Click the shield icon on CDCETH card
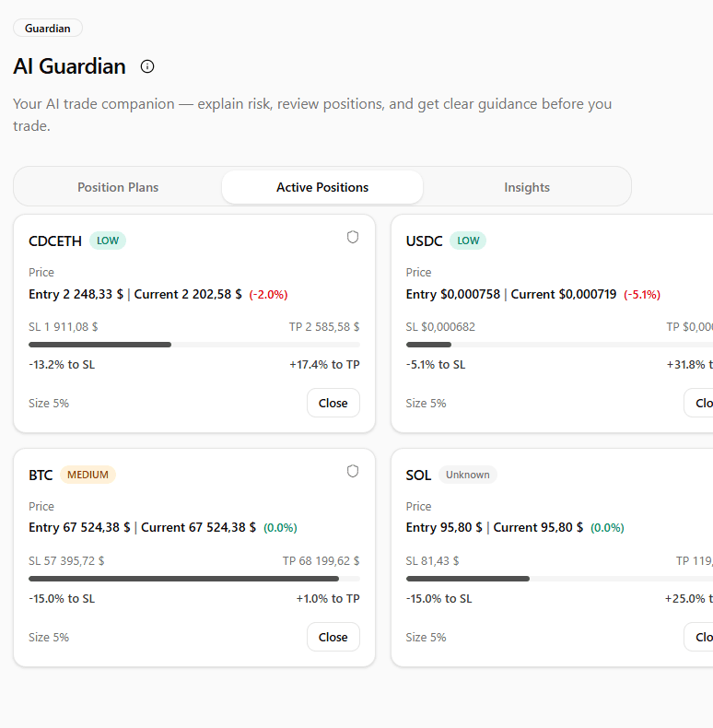713x728 pixels. (x=353, y=237)
